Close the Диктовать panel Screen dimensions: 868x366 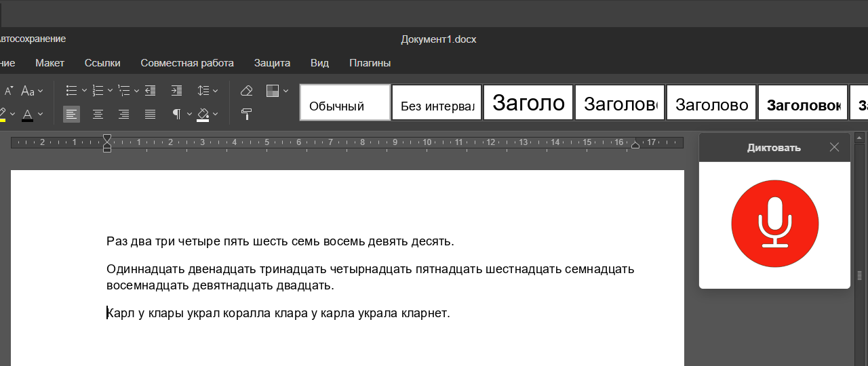pos(834,147)
